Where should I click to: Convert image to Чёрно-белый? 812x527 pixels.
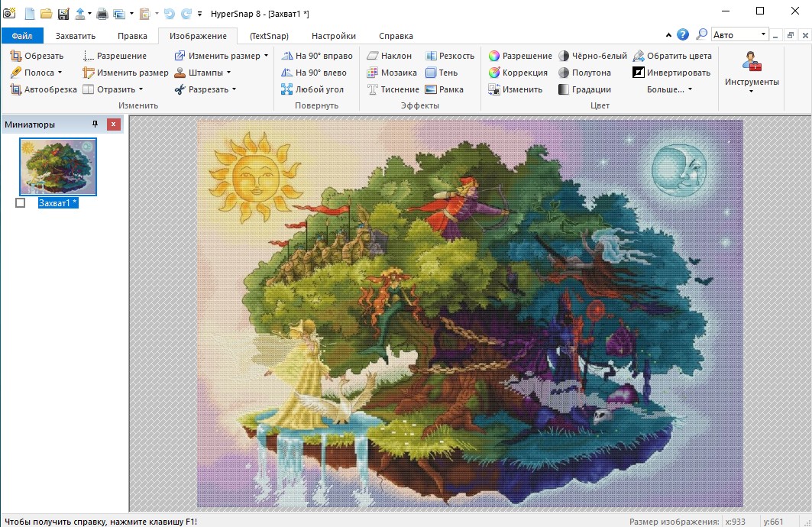coord(593,56)
